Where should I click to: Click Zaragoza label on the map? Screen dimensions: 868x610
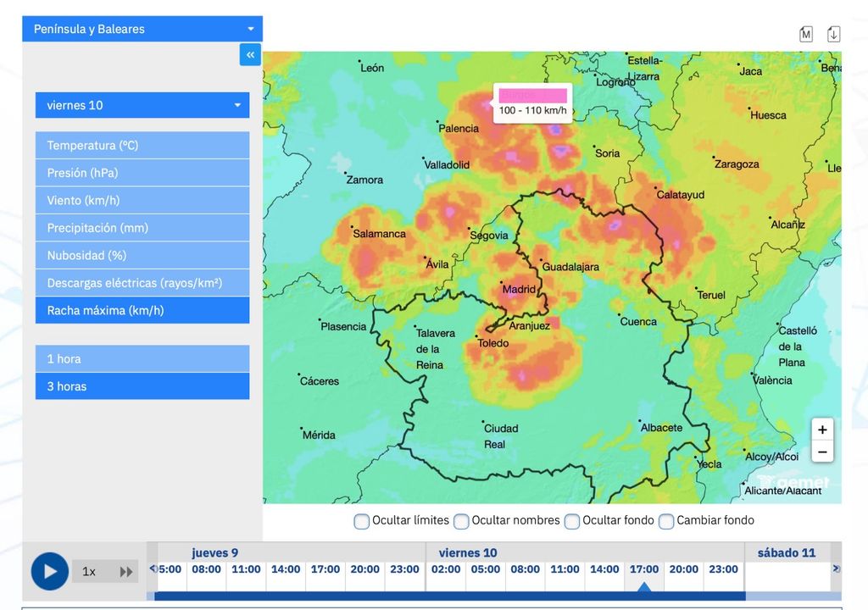click(737, 164)
